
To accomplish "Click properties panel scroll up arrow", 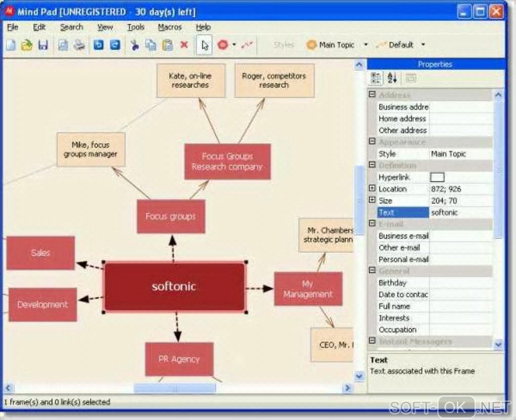I will [498, 95].
